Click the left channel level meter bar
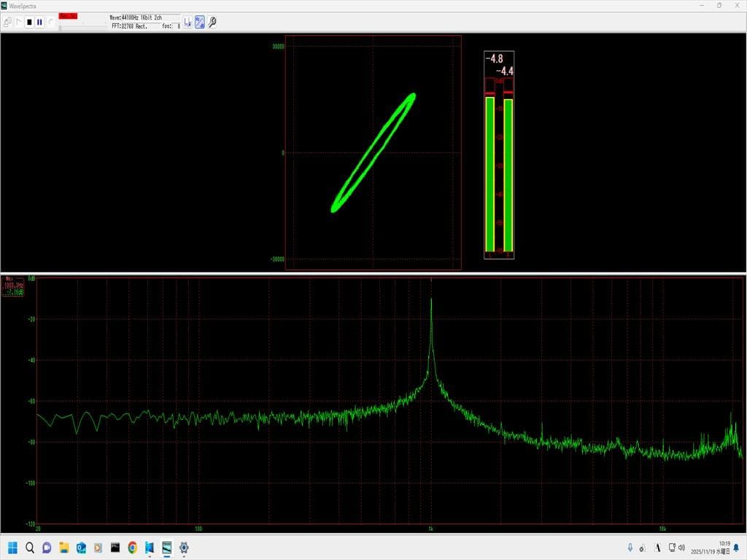This screenshot has height=560, width=747. pyautogui.click(x=489, y=174)
